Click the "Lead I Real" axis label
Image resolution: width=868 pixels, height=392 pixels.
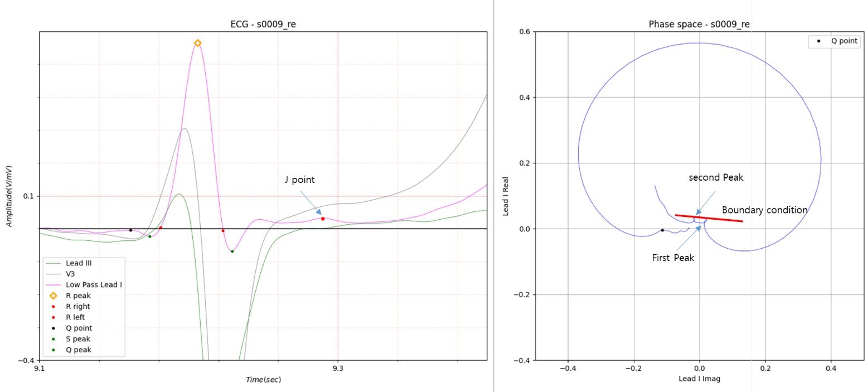coord(505,196)
